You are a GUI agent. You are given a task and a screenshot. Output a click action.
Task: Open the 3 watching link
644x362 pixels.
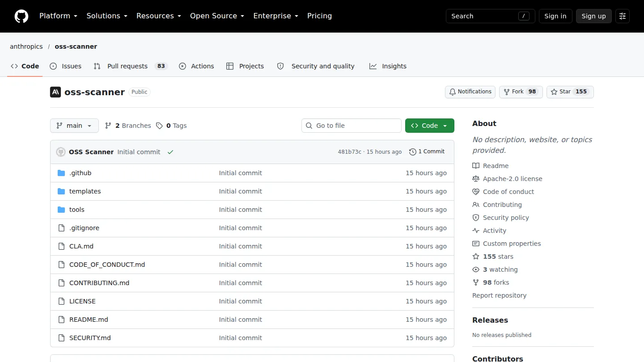pyautogui.click(x=495, y=269)
